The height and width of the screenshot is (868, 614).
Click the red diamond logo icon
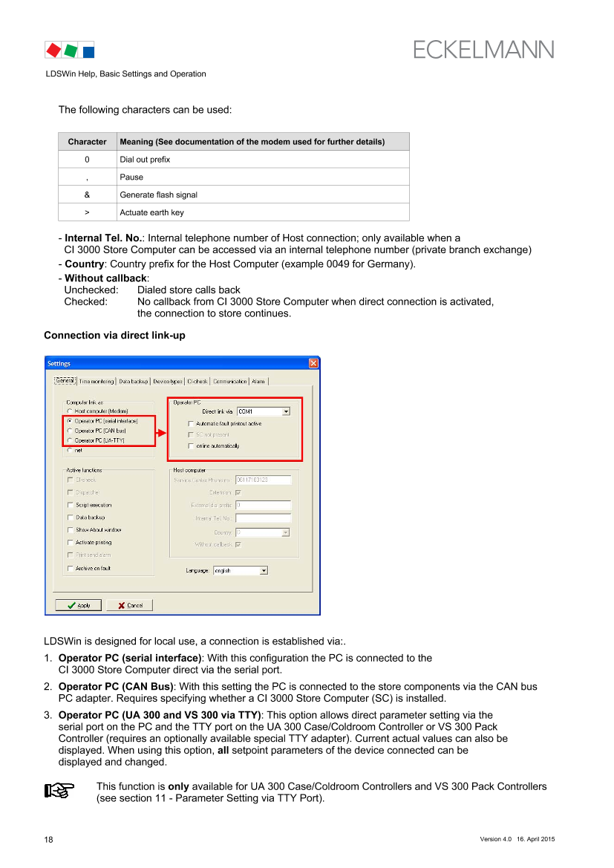pyautogui.click(x=53, y=50)
